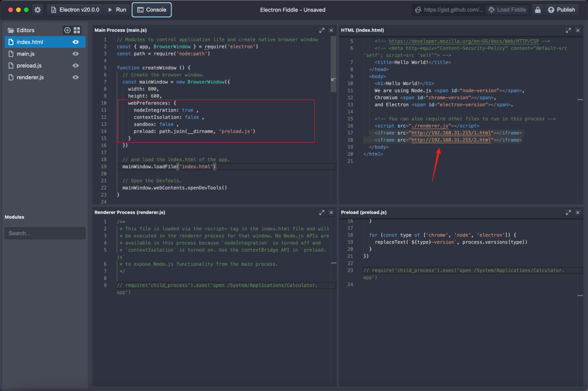The image size is (588, 391).
Task: Publish the fiddle
Action: pos(561,10)
